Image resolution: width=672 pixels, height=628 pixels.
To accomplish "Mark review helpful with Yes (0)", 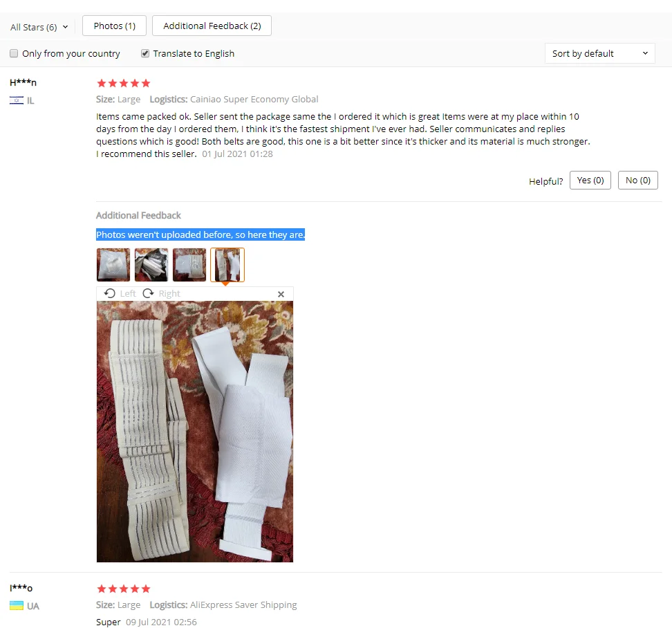I will (x=590, y=181).
